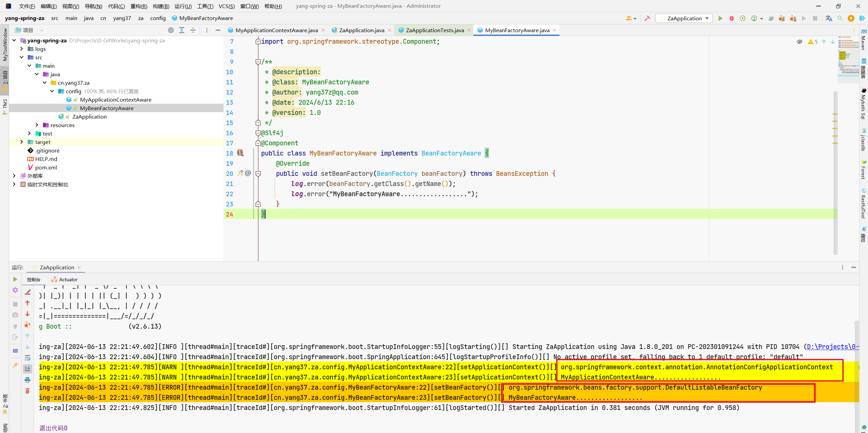Open the Maven tool window
The height and width of the screenshot is (433, 868).
pyautogui.click(x=863, y=39)
